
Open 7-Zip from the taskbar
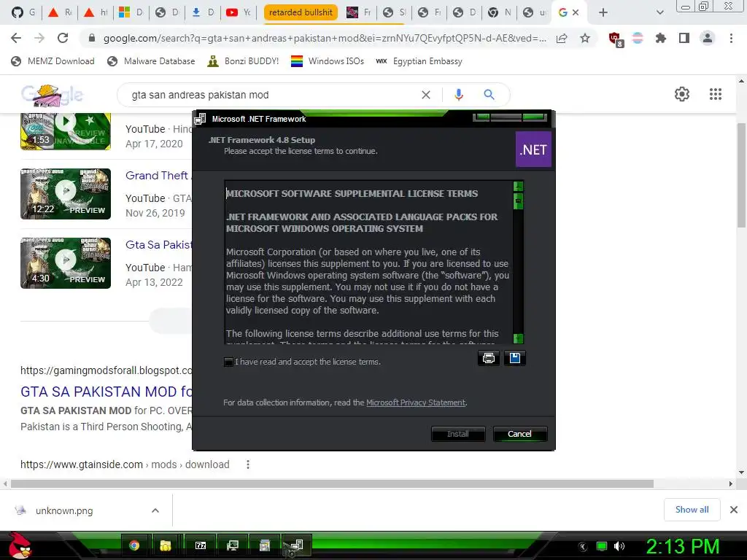click(201, 545)
